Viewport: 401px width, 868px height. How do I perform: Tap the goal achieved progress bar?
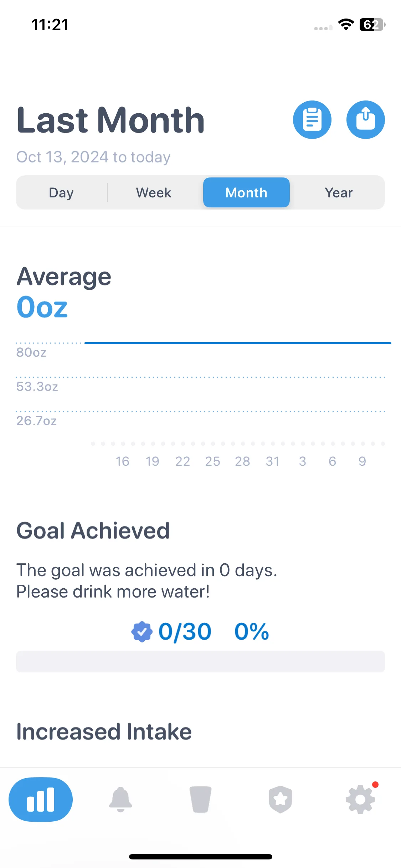tap(200, 662)
